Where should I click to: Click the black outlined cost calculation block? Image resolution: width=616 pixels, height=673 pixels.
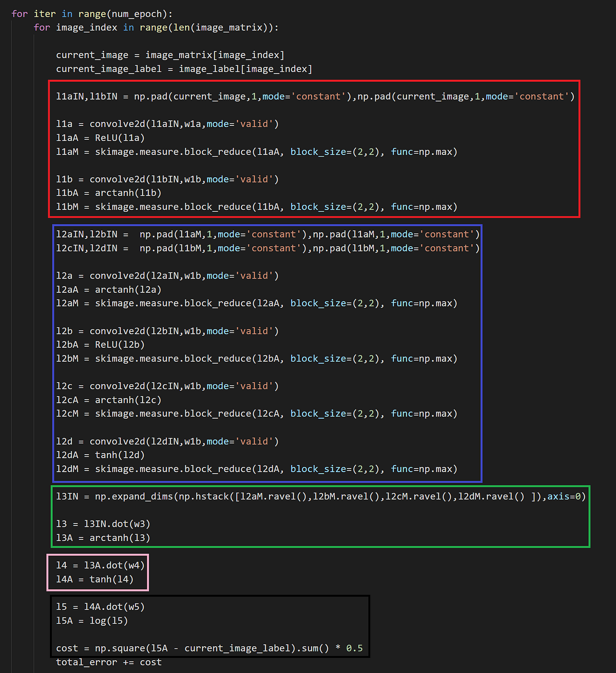click(x=209, y=627)
